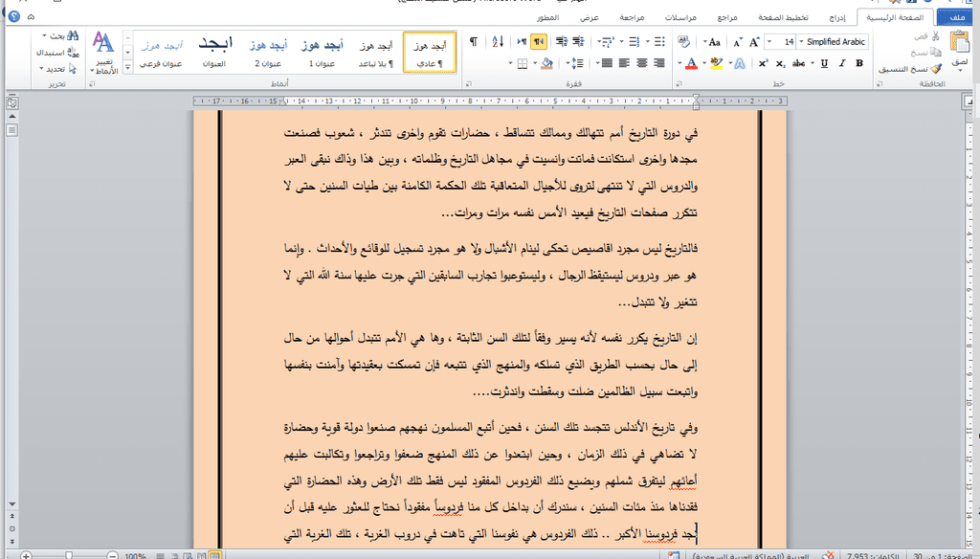Click align left paragraph icon

624,63
